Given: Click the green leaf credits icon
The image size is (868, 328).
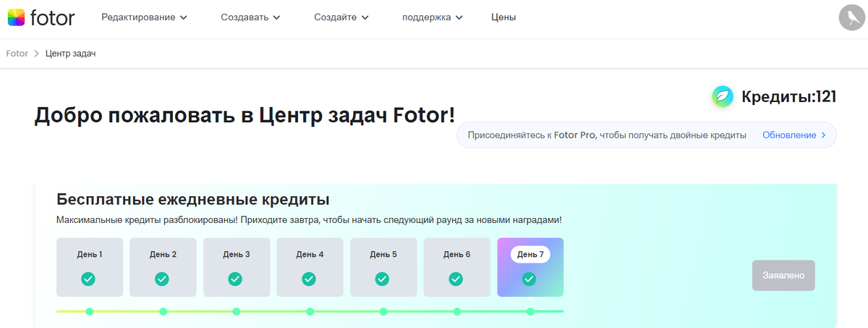Looking at the screenshot, I should (x=723, y=96).
